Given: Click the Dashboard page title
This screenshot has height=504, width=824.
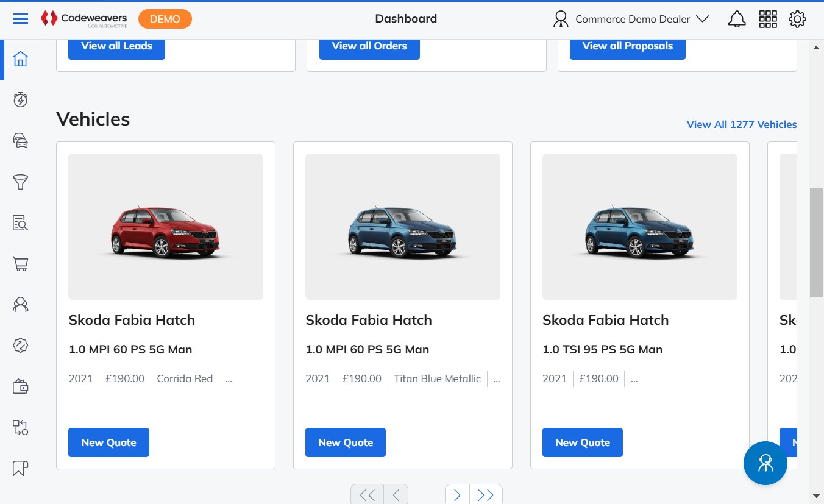Looking at the screenshot, I should (406, 19).
